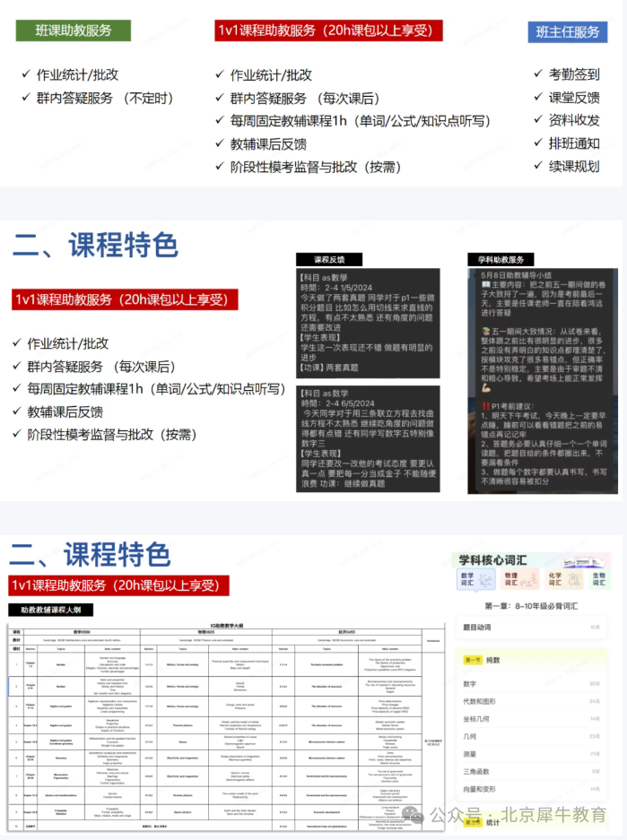Open the 生物词汇 tab
The height and width of the screenshot is (840, 627).
click(598, 581)
